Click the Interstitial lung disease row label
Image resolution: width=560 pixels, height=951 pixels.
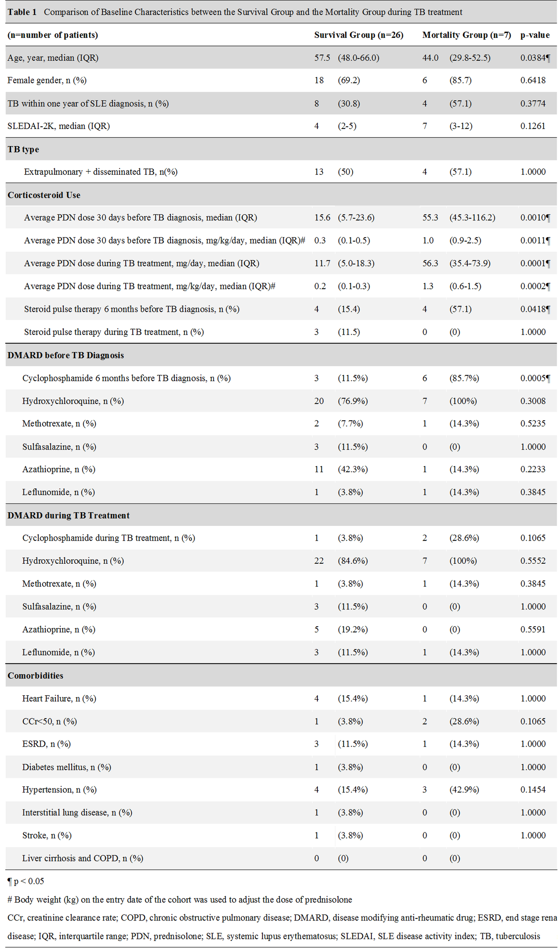coord(77,812)
